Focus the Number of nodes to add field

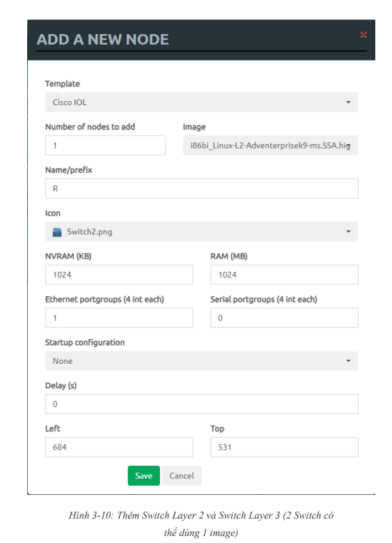pyautogui.click(x=105, y=146)
